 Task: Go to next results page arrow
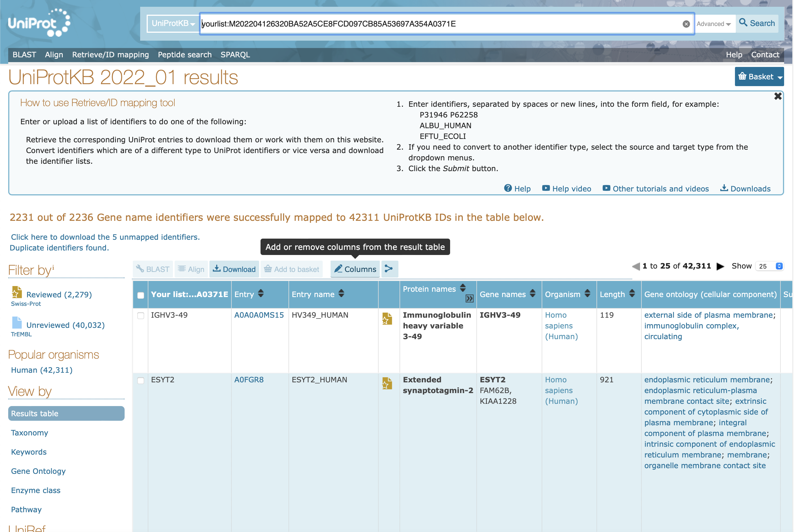[x=720, y=266]
